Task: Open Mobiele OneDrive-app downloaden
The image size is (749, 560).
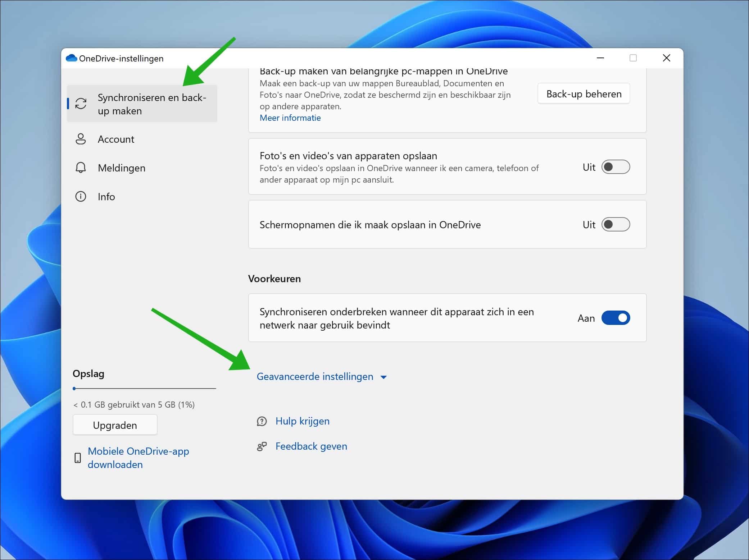Action: click(139, 458)
